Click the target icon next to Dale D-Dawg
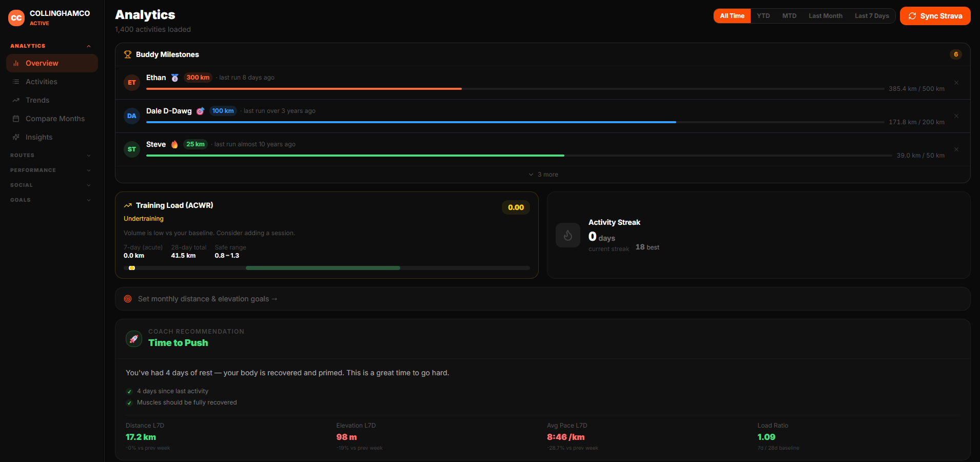 click(200, 111)
